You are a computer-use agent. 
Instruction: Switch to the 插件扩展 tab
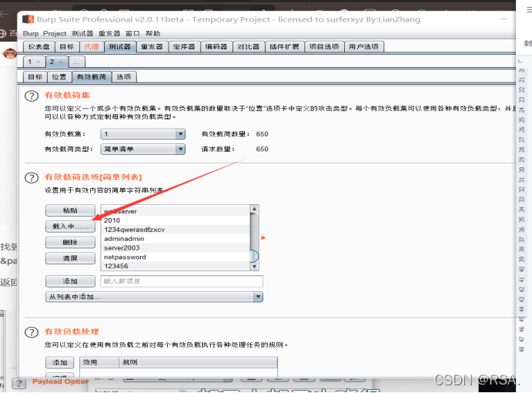(284, 46)
